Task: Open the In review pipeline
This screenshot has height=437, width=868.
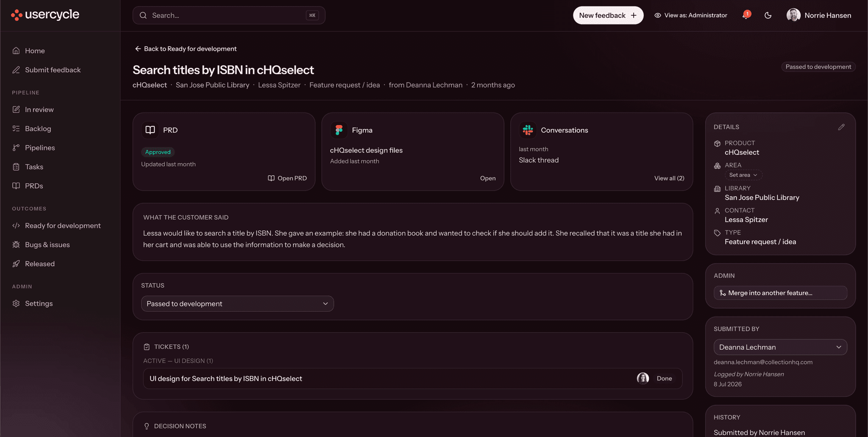Action: click(60, 110)
